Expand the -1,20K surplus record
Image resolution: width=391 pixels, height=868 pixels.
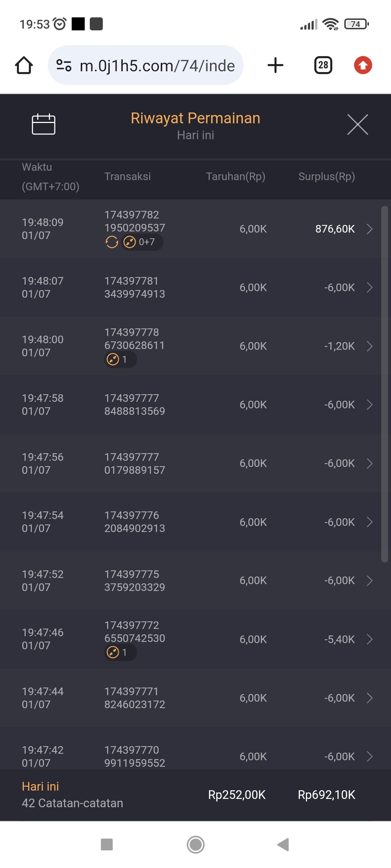pos(369,346)
